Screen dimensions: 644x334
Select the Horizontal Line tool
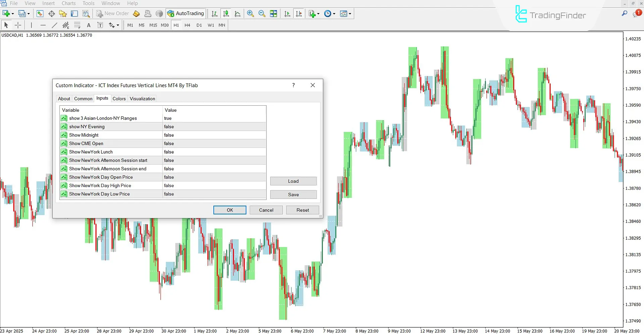43,25
